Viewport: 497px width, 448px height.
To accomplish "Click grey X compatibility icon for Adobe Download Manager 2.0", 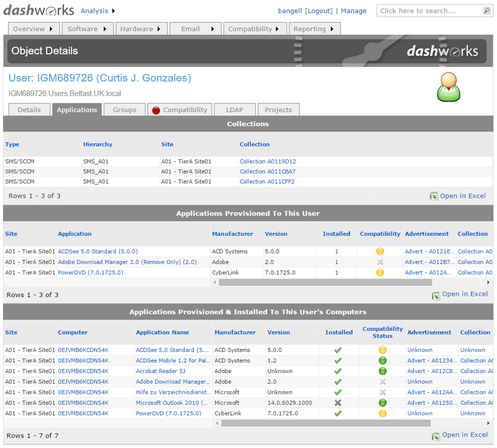I will 380,262.
